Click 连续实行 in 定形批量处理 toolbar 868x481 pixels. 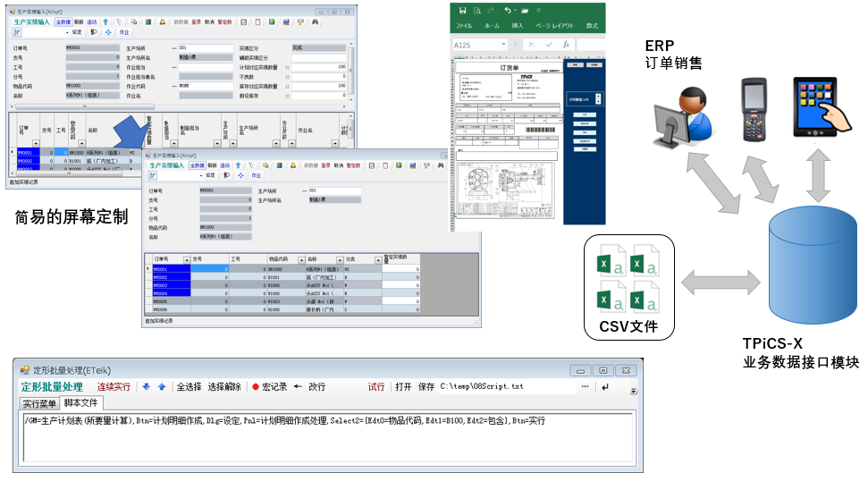tap(114, 387)
